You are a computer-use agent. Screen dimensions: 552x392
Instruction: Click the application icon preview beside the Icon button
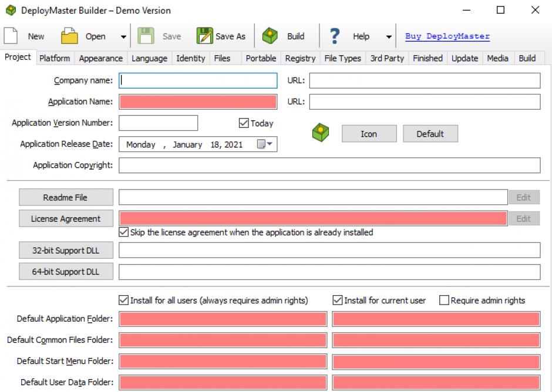(321, 133)
